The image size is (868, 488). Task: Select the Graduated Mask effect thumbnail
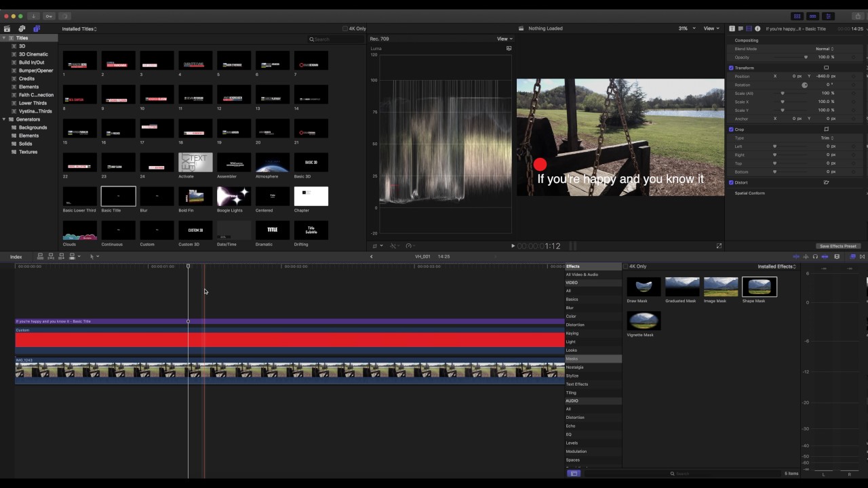[x=682, y=287]
